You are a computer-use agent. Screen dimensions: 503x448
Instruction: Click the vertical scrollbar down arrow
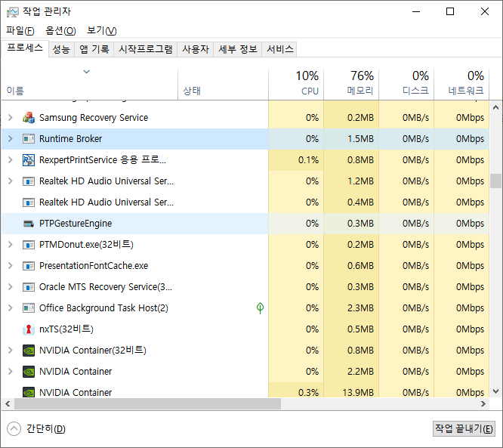(495, 391)
